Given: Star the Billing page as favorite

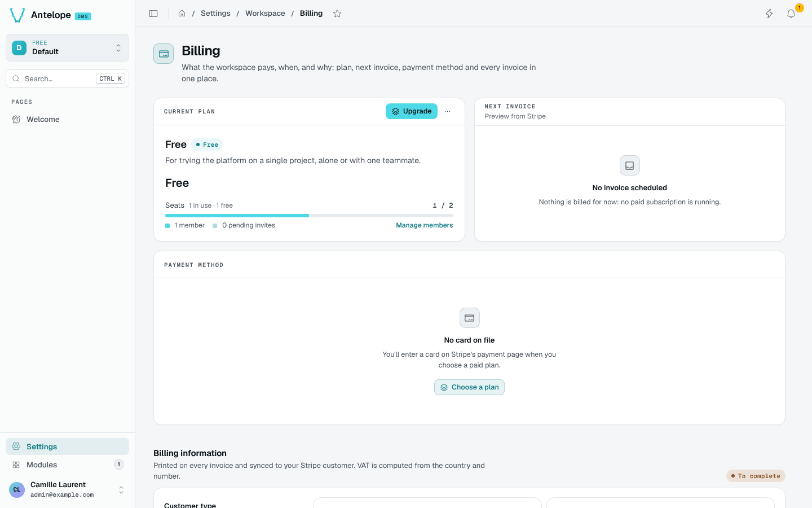Looking at the screenshot, I should [337, 14].
